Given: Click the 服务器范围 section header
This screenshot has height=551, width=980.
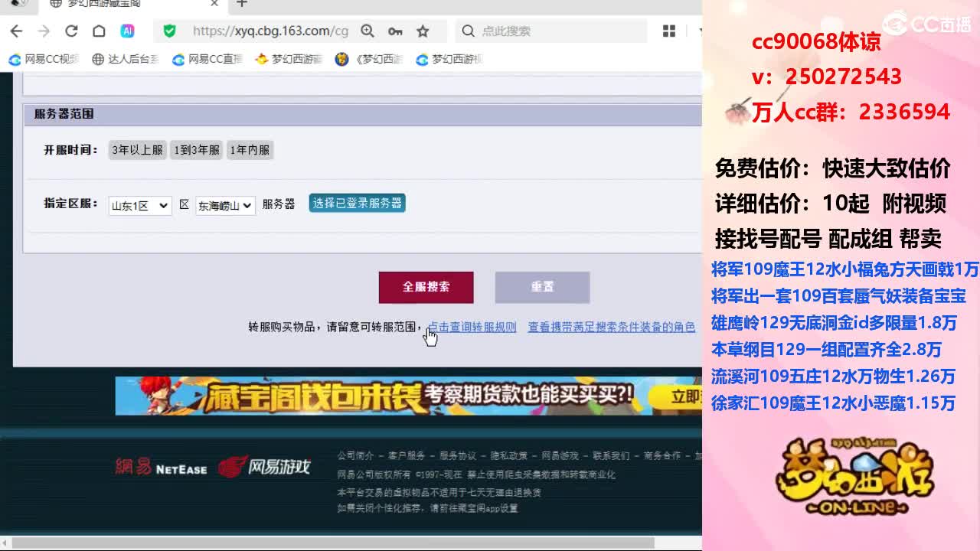Looking at the screenshot, I should click(64, 114).
